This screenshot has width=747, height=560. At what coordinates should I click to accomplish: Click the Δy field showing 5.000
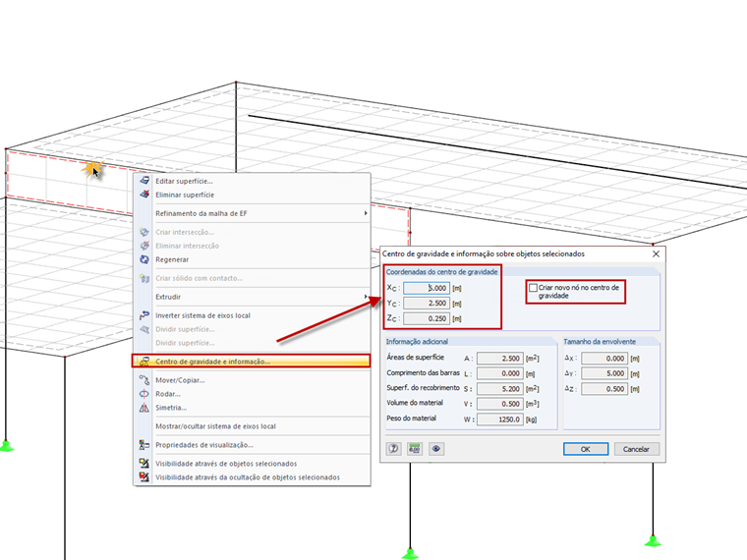click(x=604, y=373)
